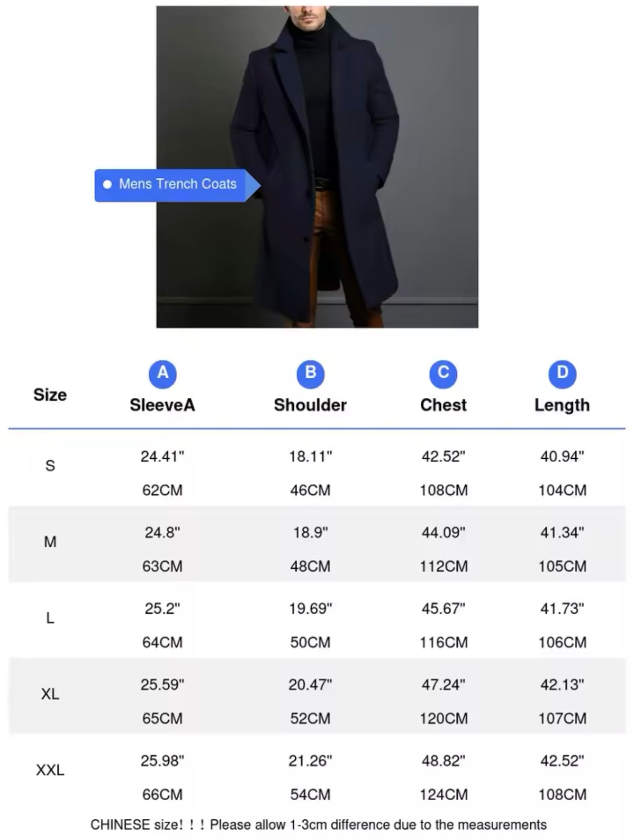Select the M size row label

(x=50, y=542)
